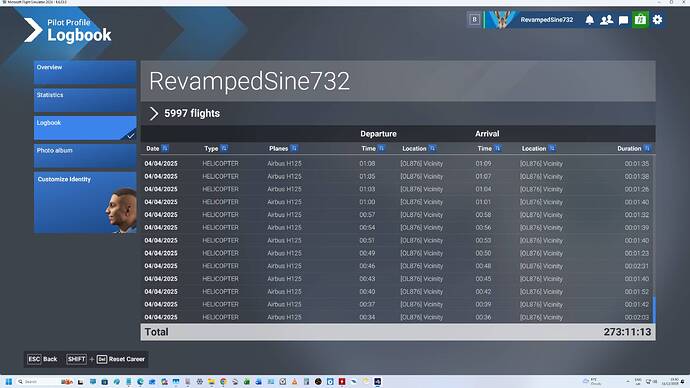Viewport: 690px width, 388px height.
Task: Sort by Arrival Time column icon
Action: click(497, 148)
